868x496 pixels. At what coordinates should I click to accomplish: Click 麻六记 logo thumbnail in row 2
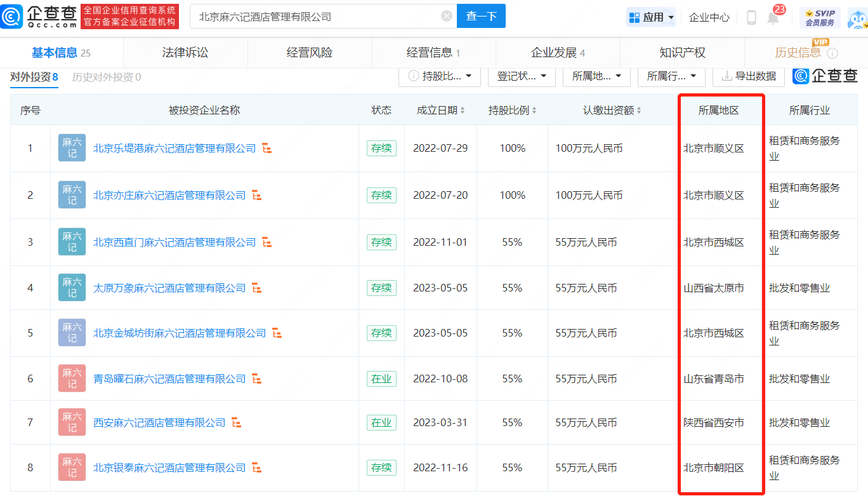click(72, 195)
